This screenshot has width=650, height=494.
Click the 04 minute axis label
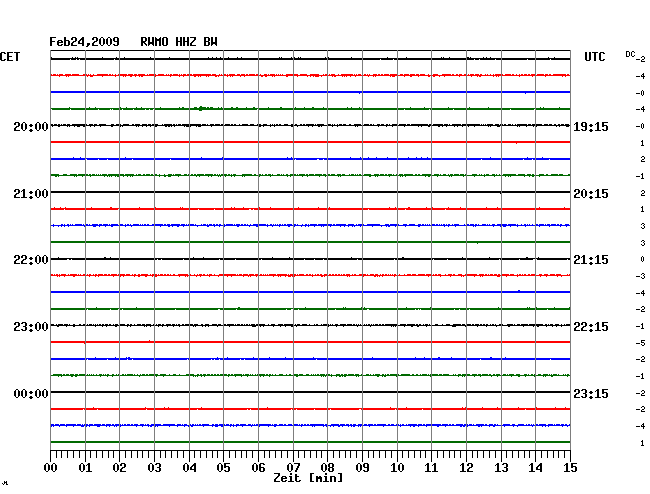tap(189, 468)
